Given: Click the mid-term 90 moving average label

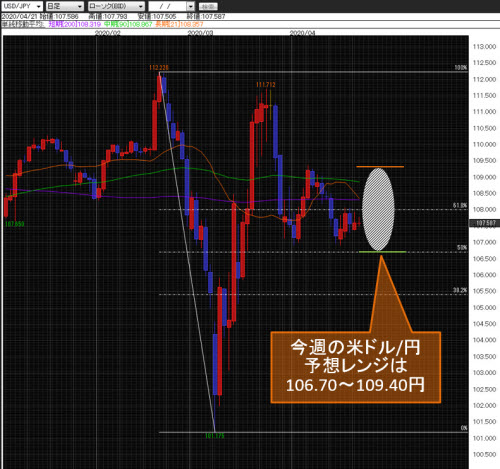Looking at the screenshot, I should coord(128,24).
